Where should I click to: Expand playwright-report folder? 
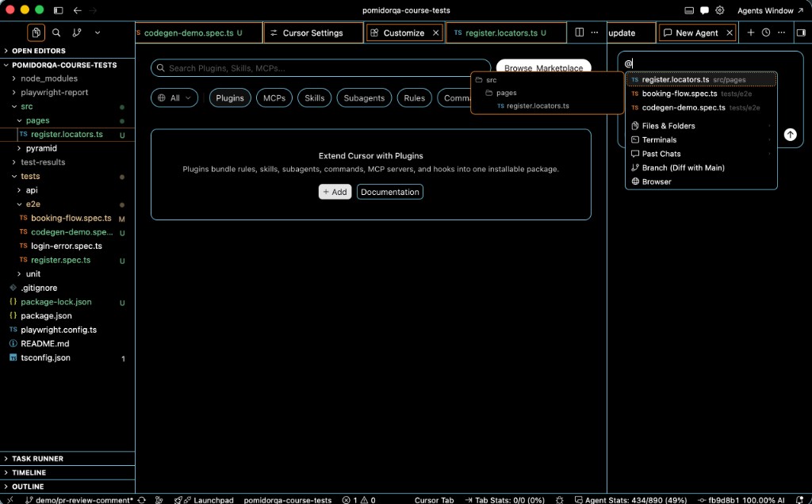(x=67, y=93)
